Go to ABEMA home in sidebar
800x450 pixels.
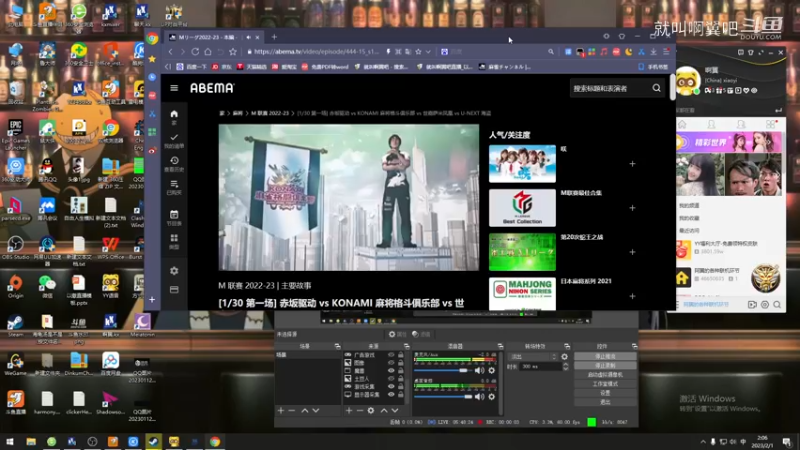point(174,116)
